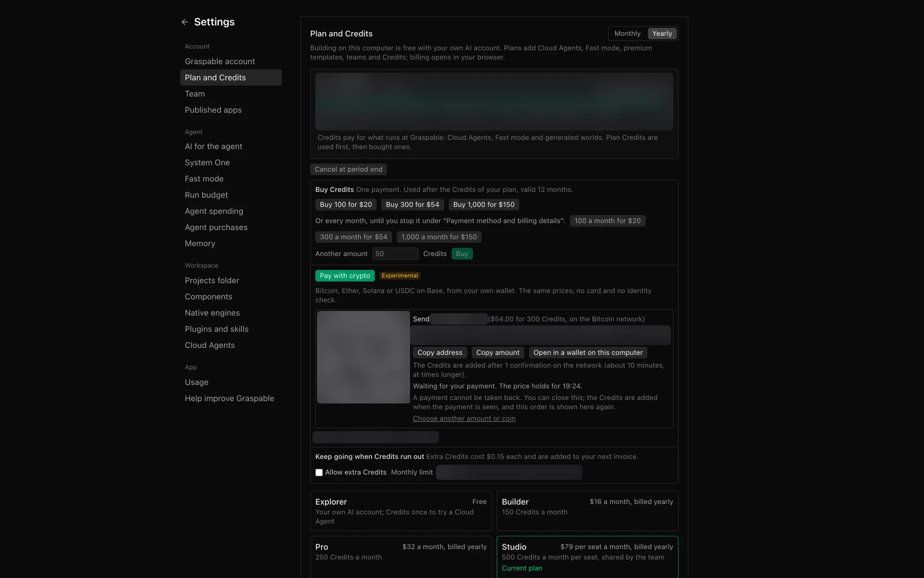
Task: Buy 1,000 Credits for $150
Action: click(x=484, y=205)
